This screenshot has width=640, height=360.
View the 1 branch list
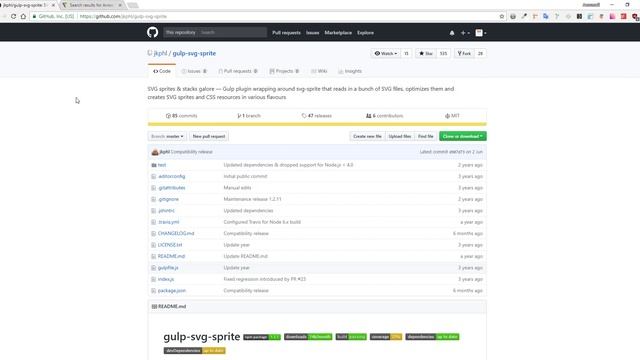(249, 116)
